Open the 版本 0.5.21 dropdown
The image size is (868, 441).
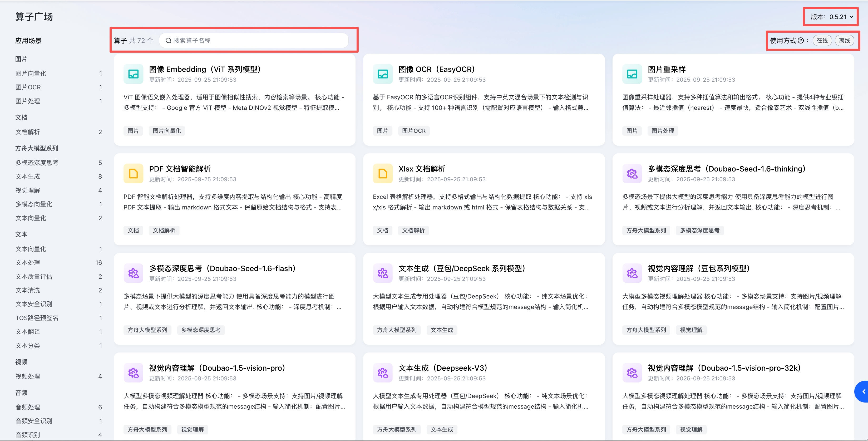point(831,17)
